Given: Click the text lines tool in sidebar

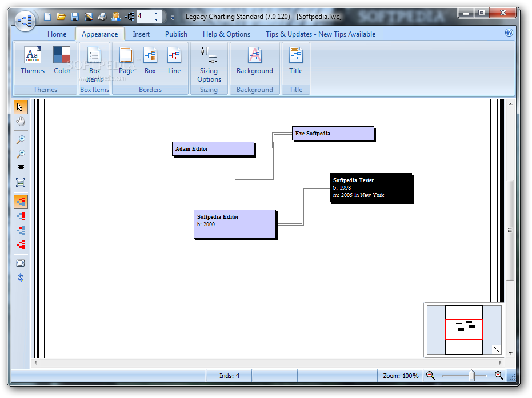Looking at the screenshot, I should click(21, 168).
